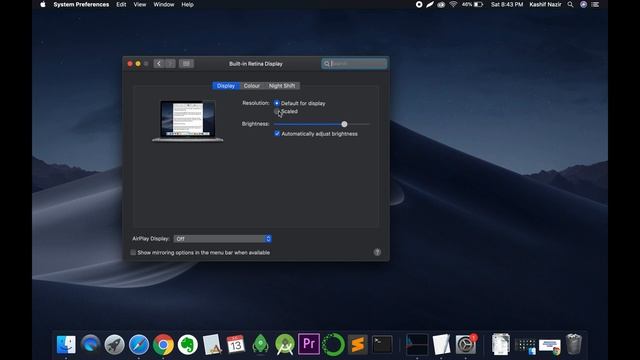Launch Google Chrome from the dock
This screenshot has height=360, width=640.
click(x=163, y=344)
